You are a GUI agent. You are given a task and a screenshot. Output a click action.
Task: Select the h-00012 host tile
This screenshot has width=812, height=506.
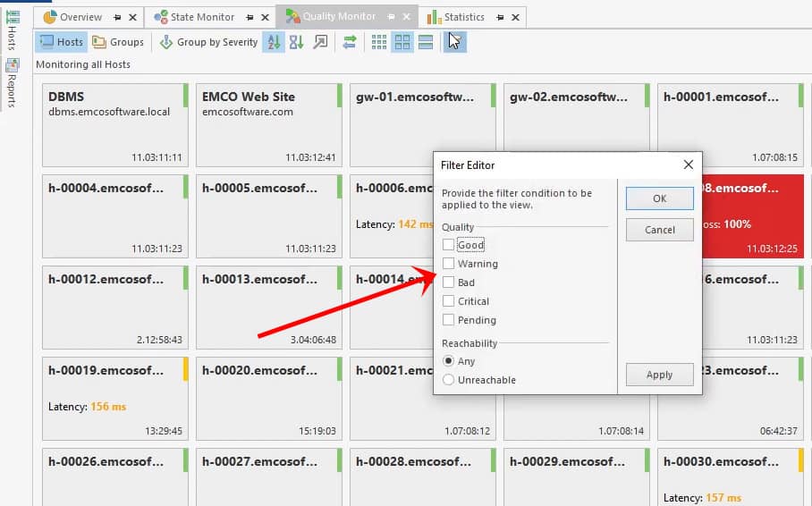[x=115, y=308]
